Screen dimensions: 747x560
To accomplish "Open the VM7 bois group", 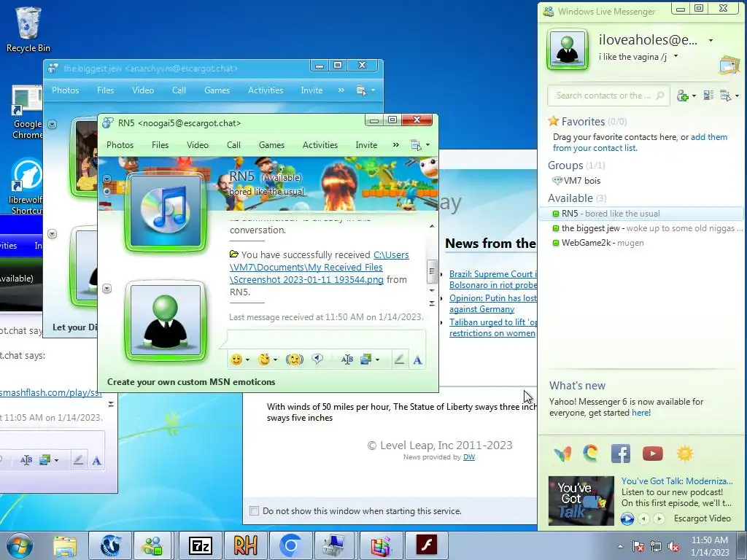I will pyautogui.click(x=576, y=181).
